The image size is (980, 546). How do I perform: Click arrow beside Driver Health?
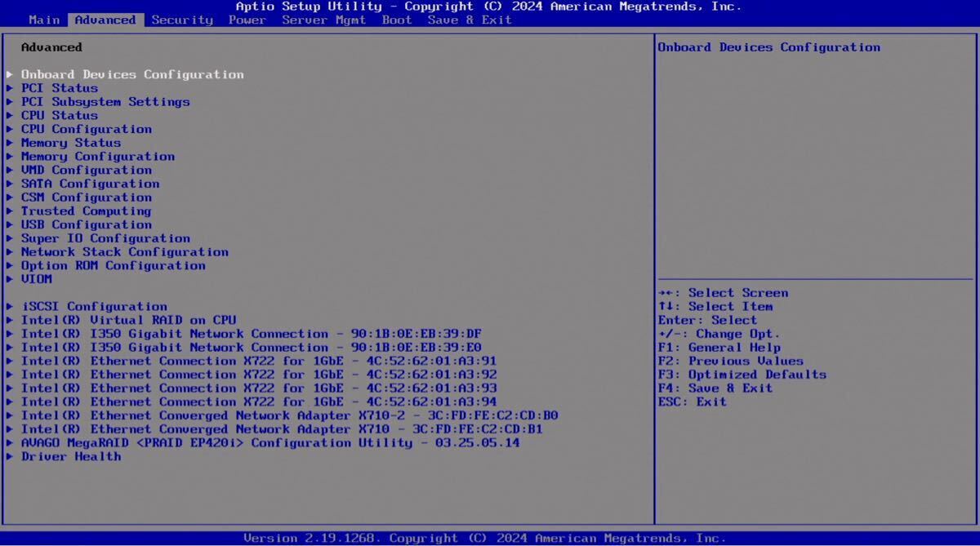pyautogui.click(x=10, y=456)
